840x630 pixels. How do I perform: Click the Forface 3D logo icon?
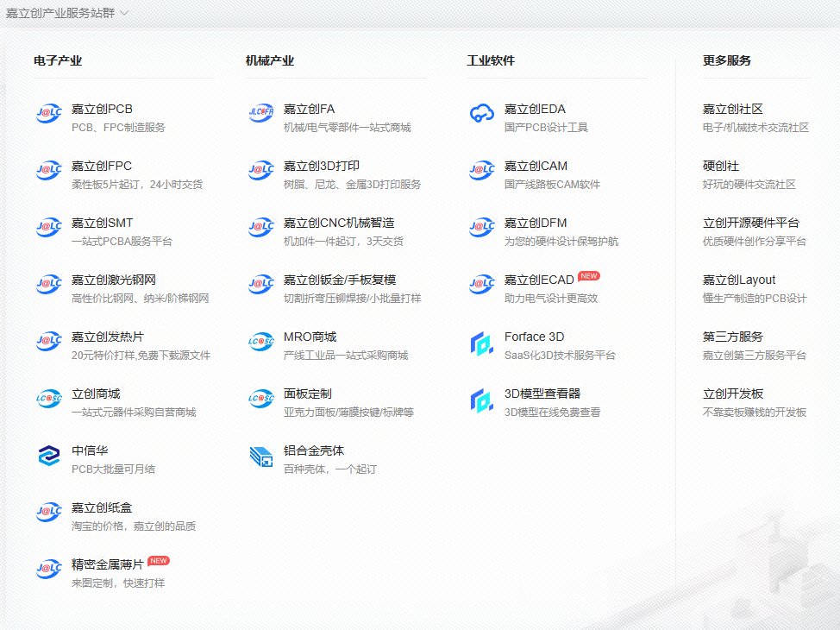(481, 342)
